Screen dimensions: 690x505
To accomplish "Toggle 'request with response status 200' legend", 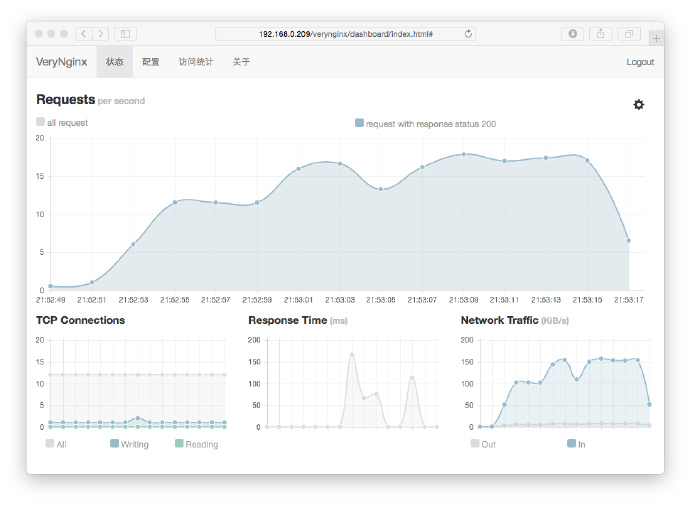I will pos(426,124).
